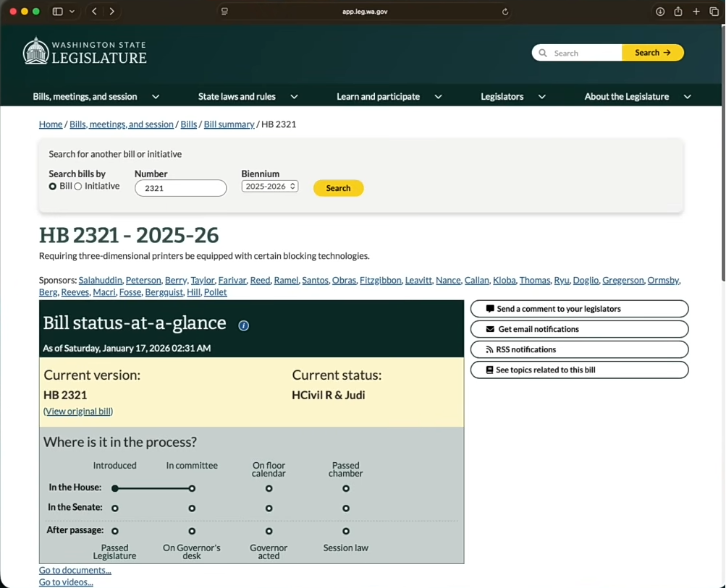Open sponsor Peterson's link
The width and height of the screenshot is (726, 588).
(x=143, y=280)
